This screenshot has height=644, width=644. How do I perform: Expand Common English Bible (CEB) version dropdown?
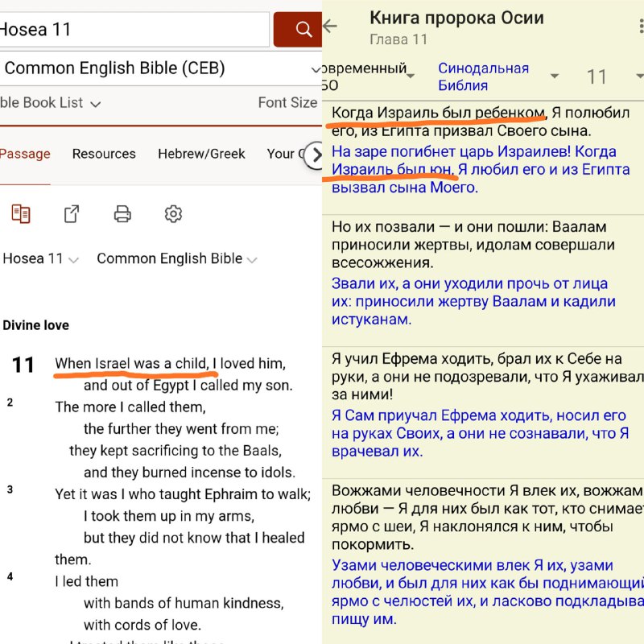[160, 68]
